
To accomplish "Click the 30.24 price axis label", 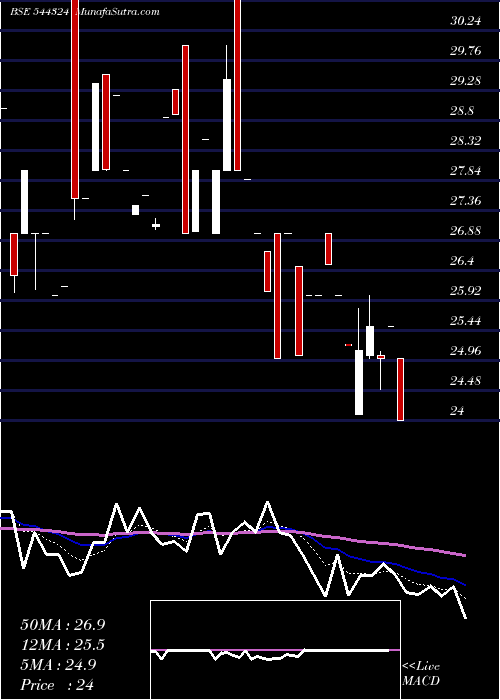I will click(465, 21).
